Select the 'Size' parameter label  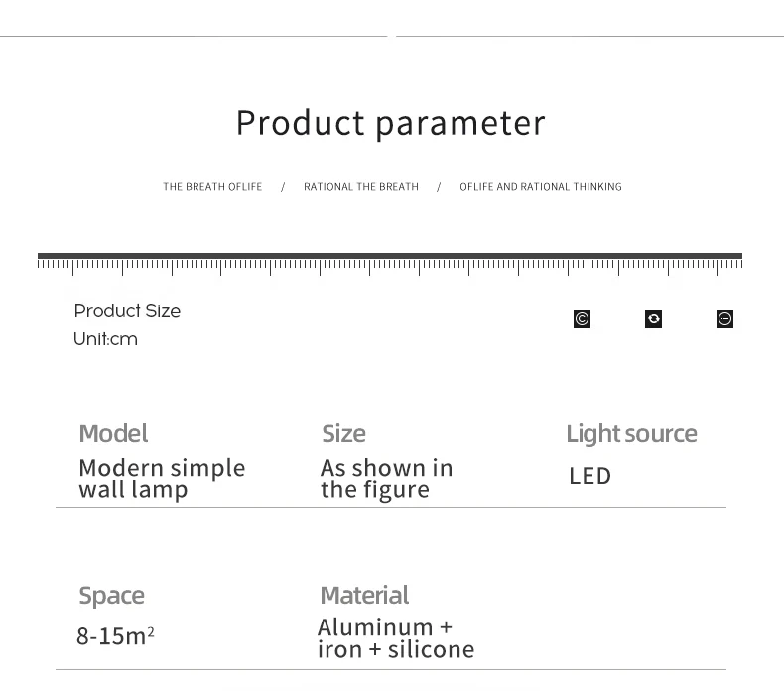[344, 433]
